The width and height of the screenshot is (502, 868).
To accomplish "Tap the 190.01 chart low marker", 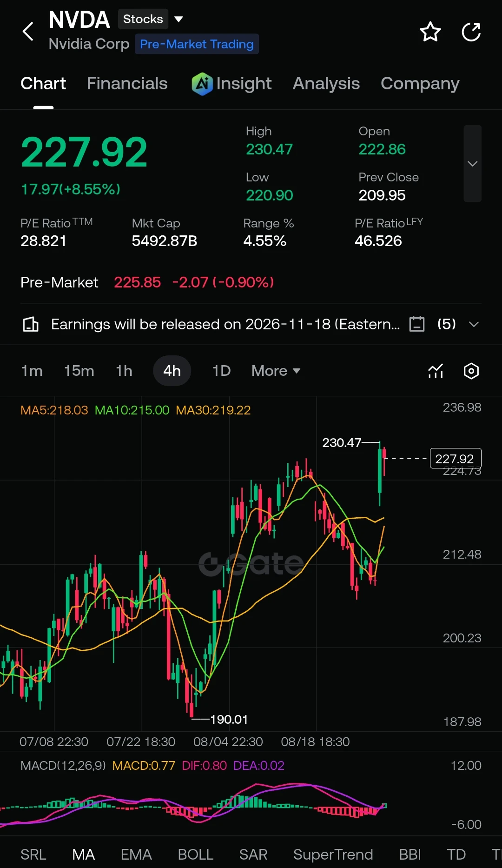I will [229, 720].
